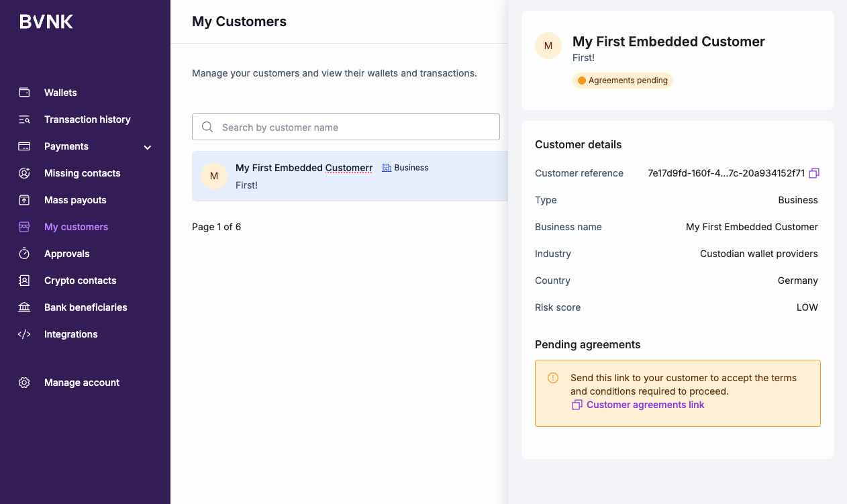Click the BVNK logo
This screenshot has width=847, height=504.
coord(46,22)
